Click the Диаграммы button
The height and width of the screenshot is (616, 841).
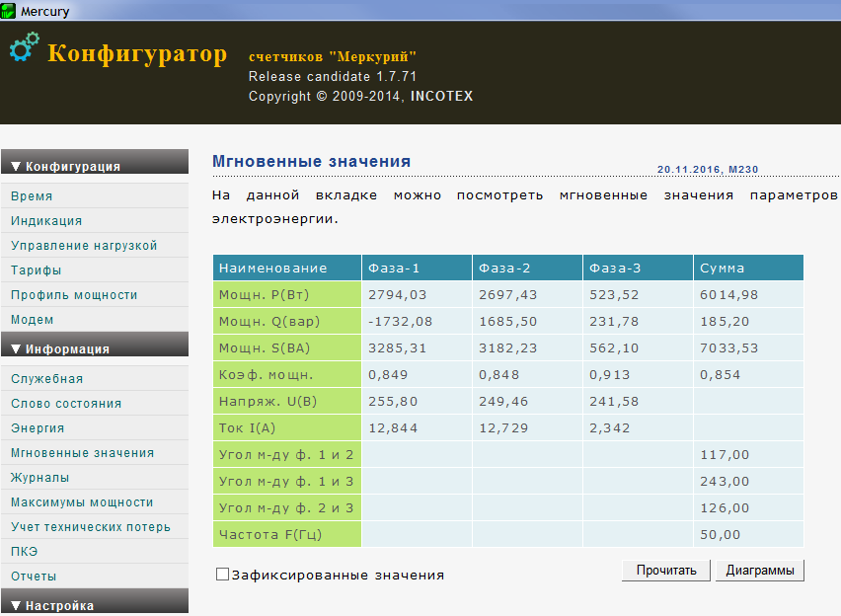click(x=760, y=571)
